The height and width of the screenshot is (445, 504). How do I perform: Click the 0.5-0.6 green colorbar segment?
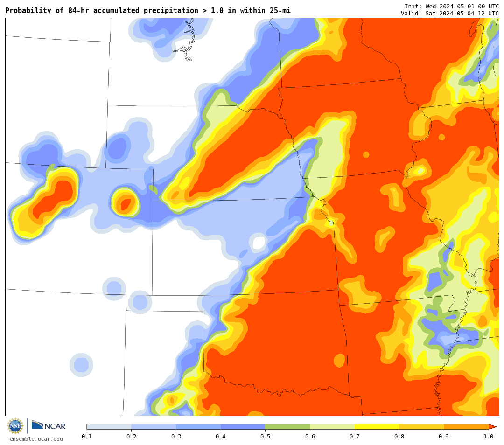point(287,427)
